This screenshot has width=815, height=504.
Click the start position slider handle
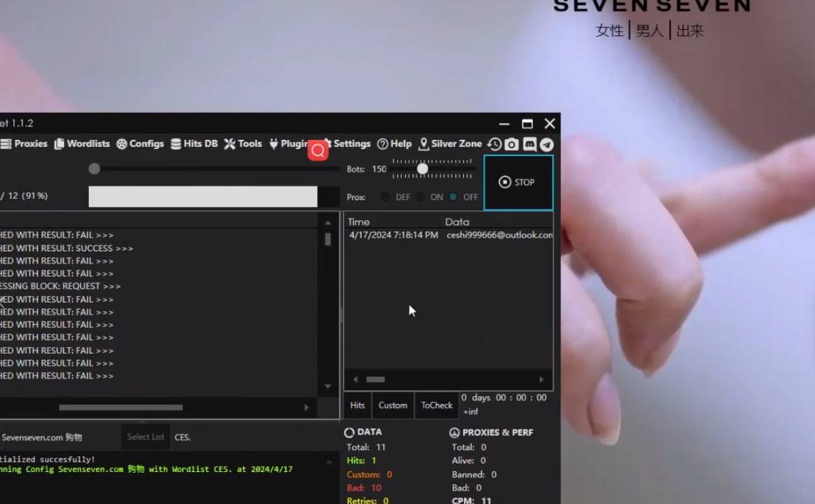click(94, 169)
